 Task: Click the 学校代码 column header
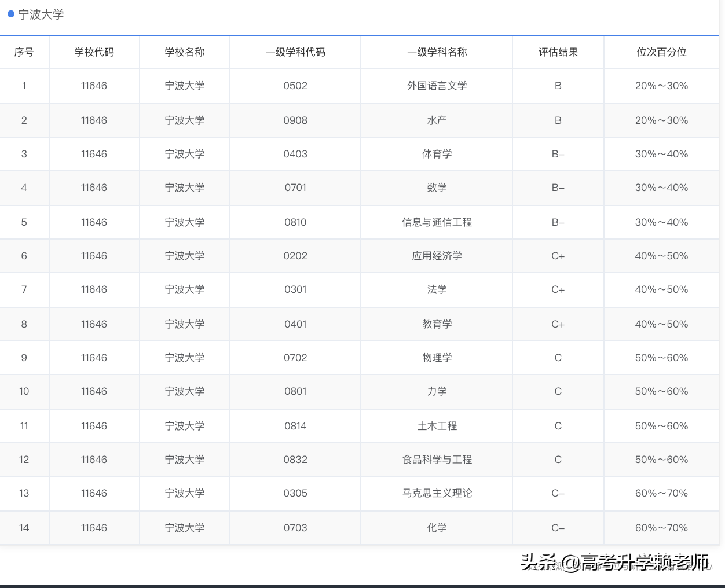(94, 52)
